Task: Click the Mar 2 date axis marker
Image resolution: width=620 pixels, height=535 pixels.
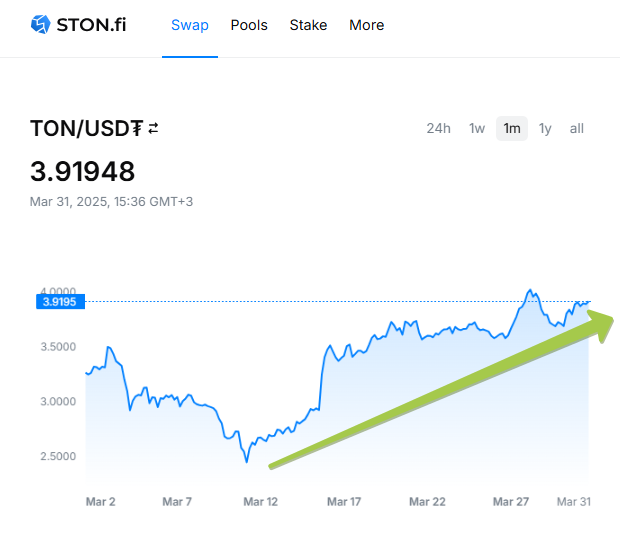Action: pyautogui.click(x=100, y=502)
